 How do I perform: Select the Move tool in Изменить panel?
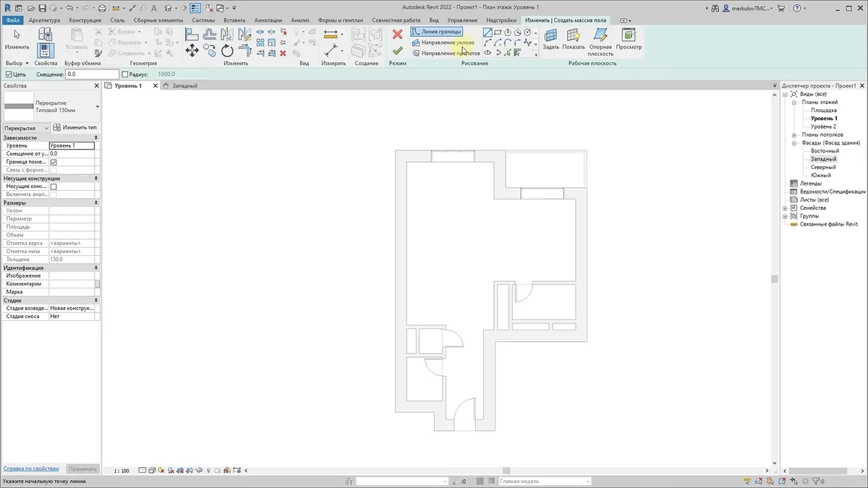pyautogui.click(x=192, y=51)
